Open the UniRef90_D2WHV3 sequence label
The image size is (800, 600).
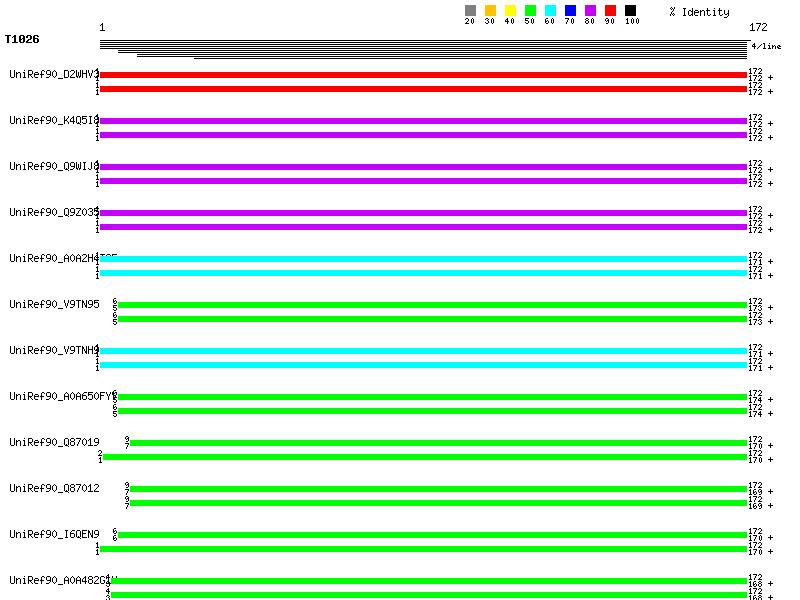coord(53,74)
